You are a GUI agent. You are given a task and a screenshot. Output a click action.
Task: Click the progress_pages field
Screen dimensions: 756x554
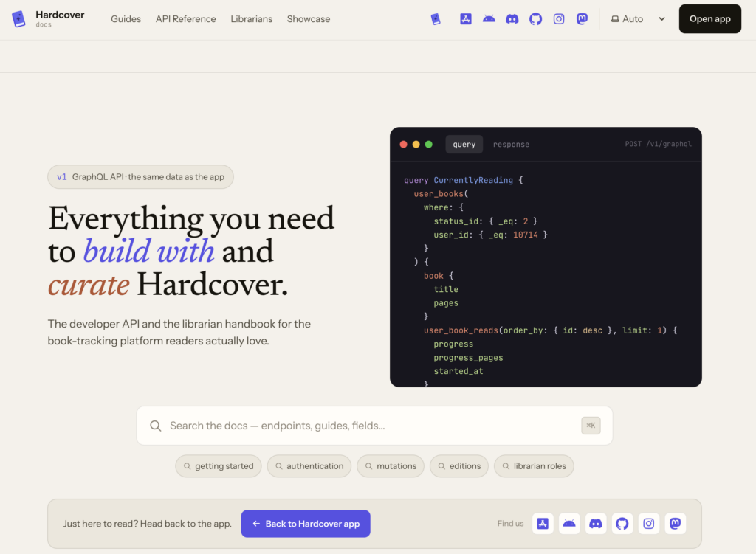pyautogui.click(x=468, y=358)
